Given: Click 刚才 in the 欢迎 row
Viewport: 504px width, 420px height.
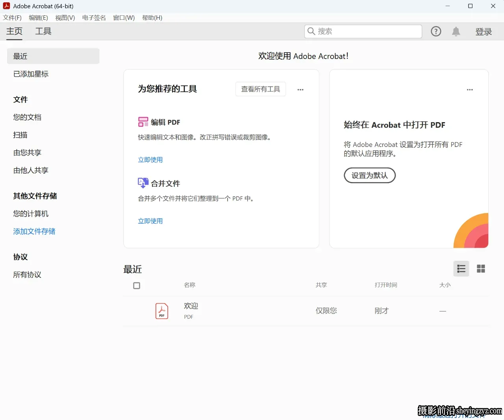Looking at the screenshot, I should tap(382, 310).
